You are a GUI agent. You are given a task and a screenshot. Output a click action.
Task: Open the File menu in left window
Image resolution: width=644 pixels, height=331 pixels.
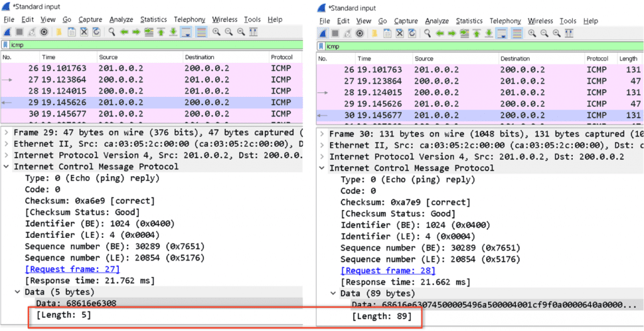coord(9,20)
